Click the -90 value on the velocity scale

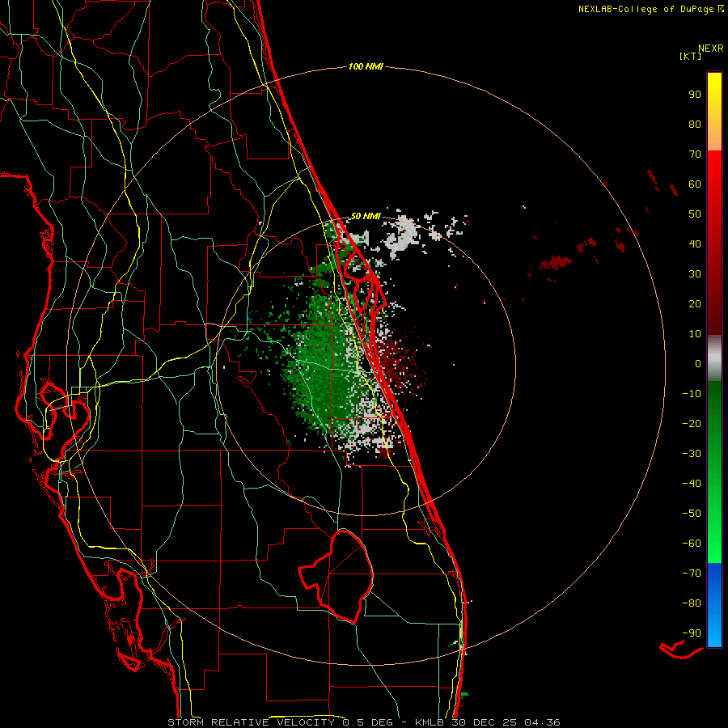[692, 633]
